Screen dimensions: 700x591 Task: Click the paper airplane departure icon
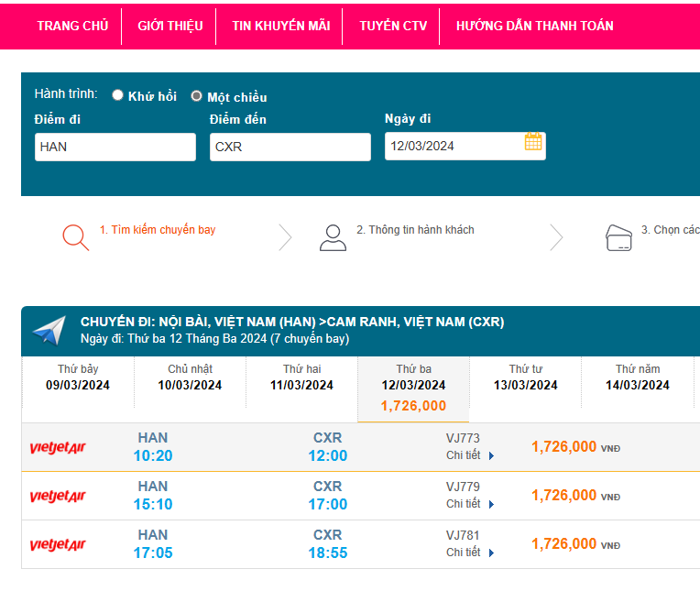tap(49, 331)
